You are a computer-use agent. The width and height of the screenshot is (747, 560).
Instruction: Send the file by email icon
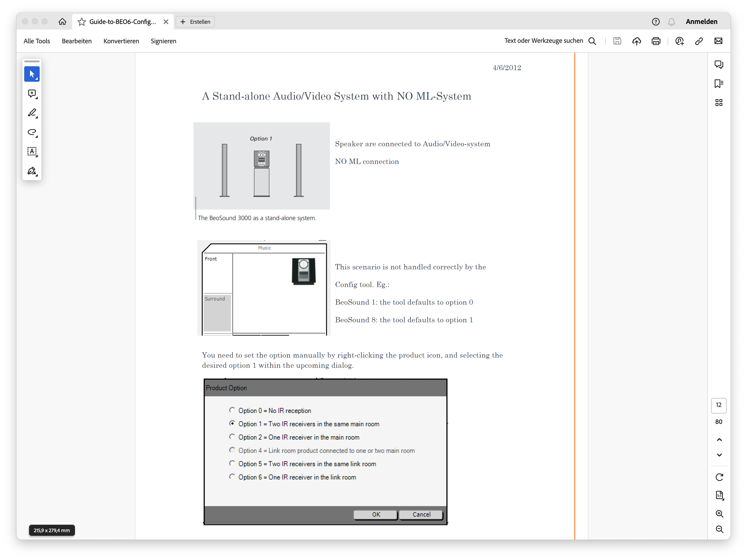coord(718,41)
